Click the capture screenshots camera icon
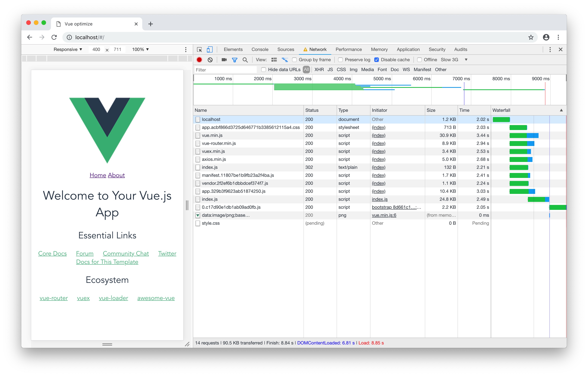The height and width of the screenshot is (376, 588). click(x=224, y=60)
